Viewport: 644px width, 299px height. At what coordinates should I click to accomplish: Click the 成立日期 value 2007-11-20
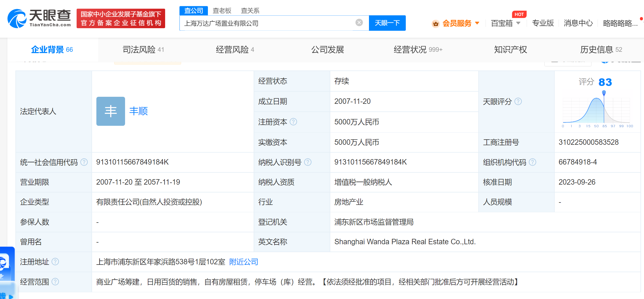point(352,101)
